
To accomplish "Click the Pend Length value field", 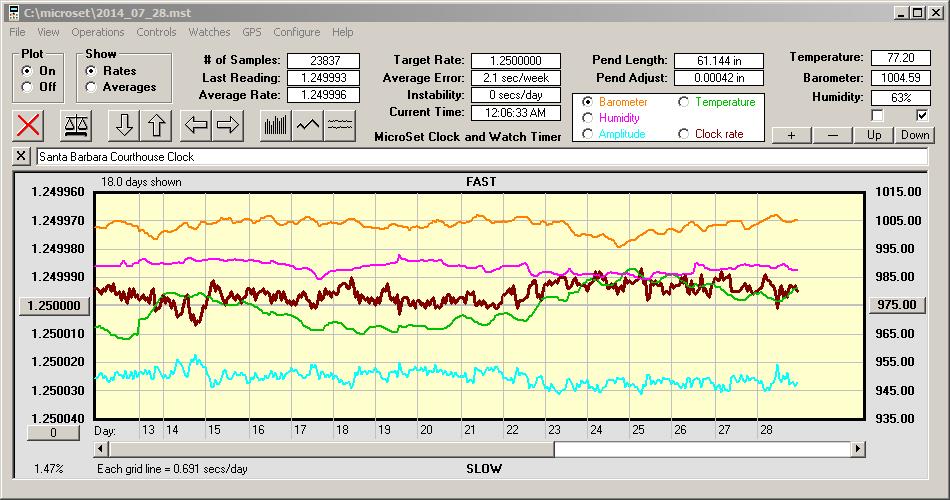I will (719, 61).
